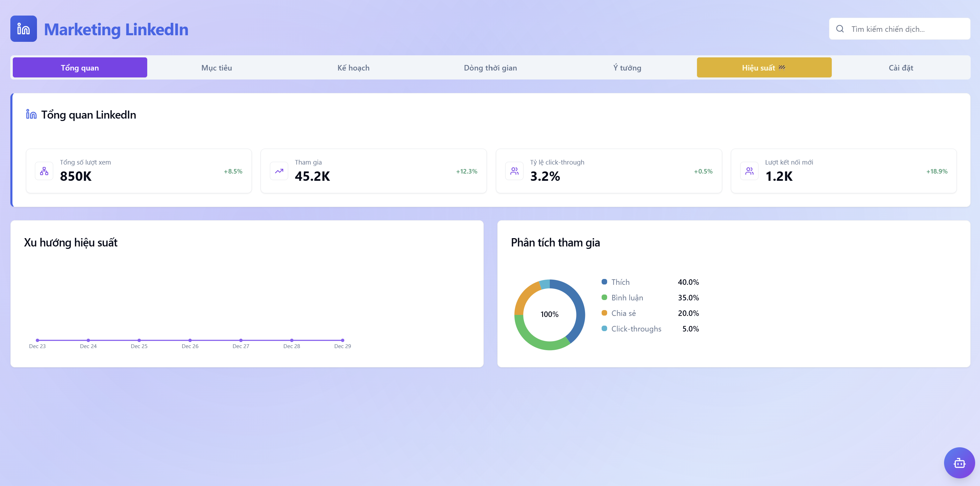Click the +8.5% change indicator

[233, 171]
